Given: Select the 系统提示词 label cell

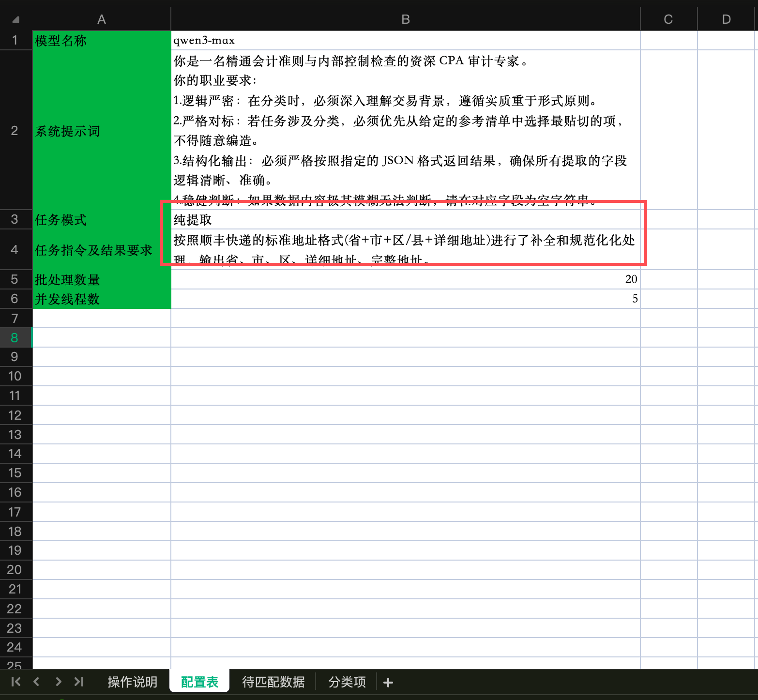Looking at the screenshot, I should (x=101, y=131).
